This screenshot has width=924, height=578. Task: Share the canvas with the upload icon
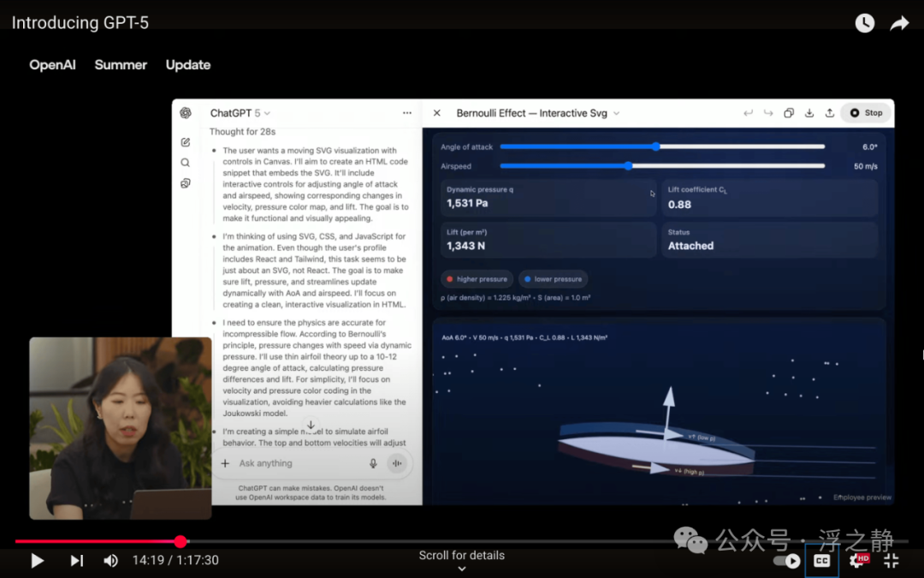tap(830, 113)
